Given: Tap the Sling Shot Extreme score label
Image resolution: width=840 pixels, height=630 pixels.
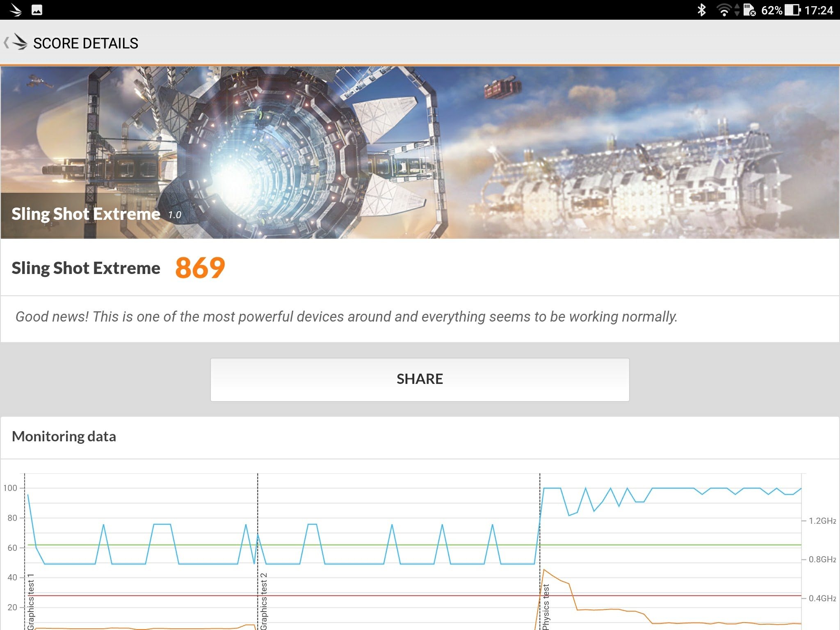Looking at the screenshot, I should pyautogui.click(x=86, y=268).
